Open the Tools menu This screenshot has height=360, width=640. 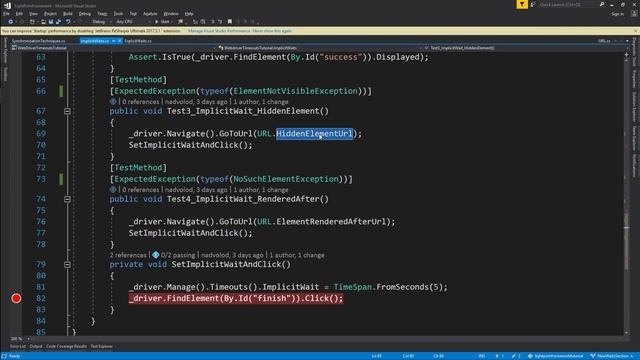(x=118, y=14)
